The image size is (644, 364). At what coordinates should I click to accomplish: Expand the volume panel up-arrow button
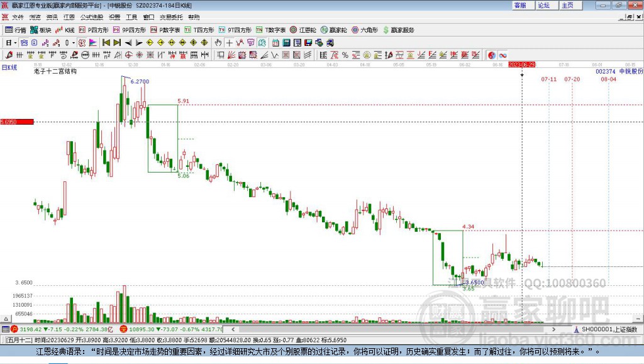(x=6, y=319)
